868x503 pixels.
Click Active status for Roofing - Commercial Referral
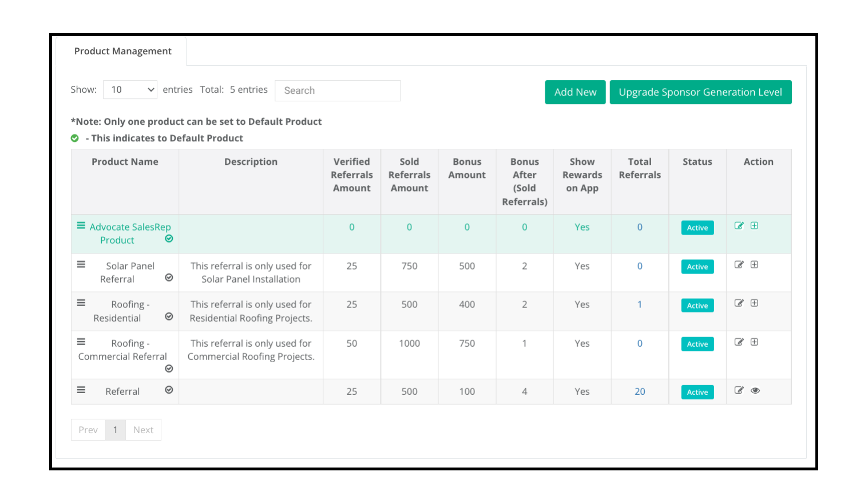pyautogui.click(x=697, y=344)
